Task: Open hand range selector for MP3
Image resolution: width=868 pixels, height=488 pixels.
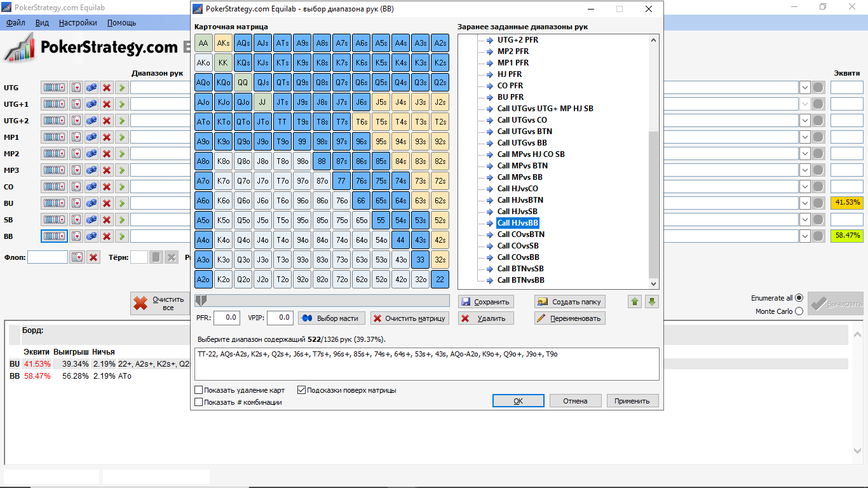Action: pyautogui.click(x=54, y=170)
